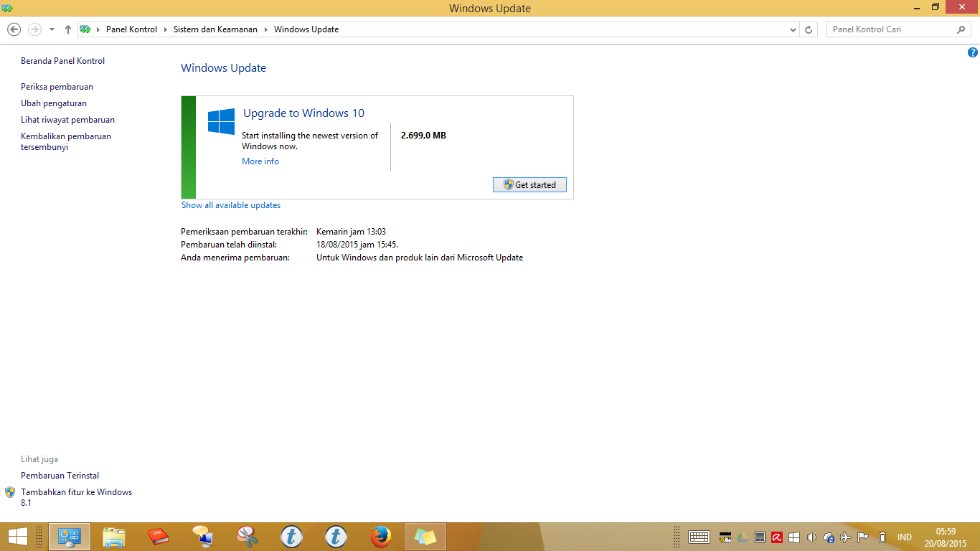This screenshot has width=980, height=551.
Task: Open the right blue 't' taskbar app
Action: click(x=336, y=537)
